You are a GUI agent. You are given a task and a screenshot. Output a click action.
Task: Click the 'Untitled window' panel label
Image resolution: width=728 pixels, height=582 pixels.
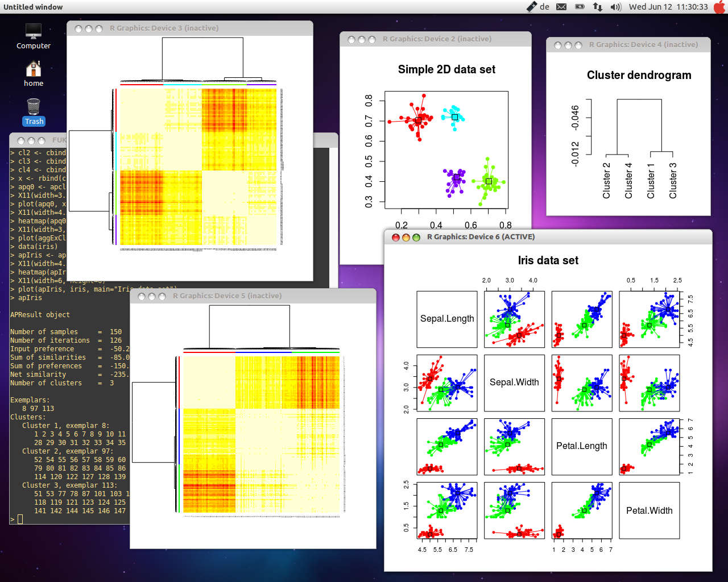click(33, 7)
